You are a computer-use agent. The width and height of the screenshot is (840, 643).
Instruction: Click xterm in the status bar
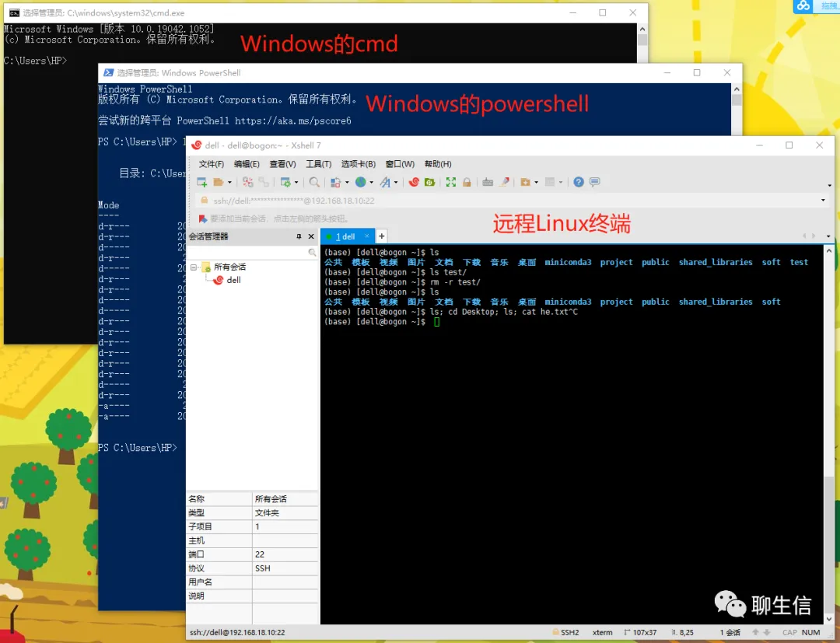[x=603, y=632]
